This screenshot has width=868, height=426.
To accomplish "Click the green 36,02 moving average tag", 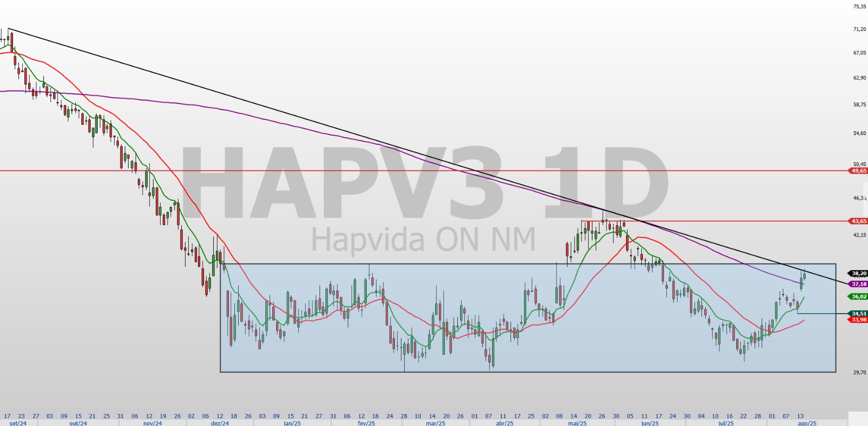I will (x=858, y=297).
